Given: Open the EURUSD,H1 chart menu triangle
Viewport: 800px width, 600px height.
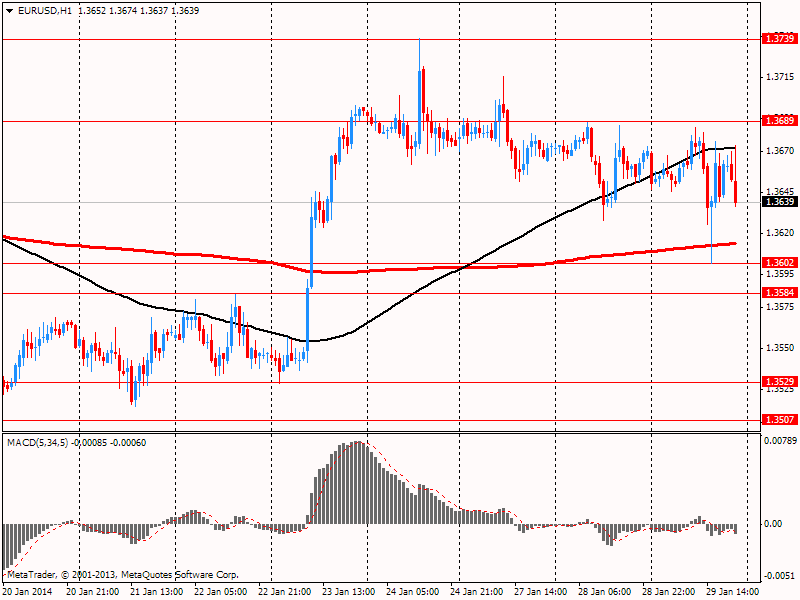Looking at the screenshot, I should 10,11.
